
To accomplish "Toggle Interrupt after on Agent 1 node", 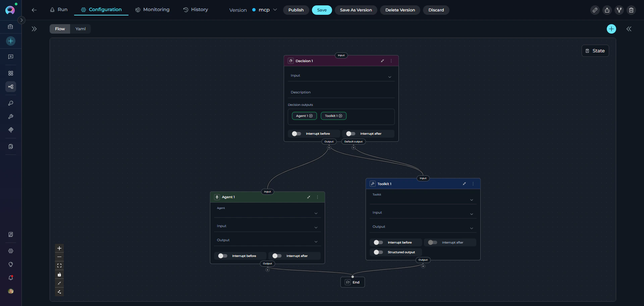I will [x=276, y=256].
